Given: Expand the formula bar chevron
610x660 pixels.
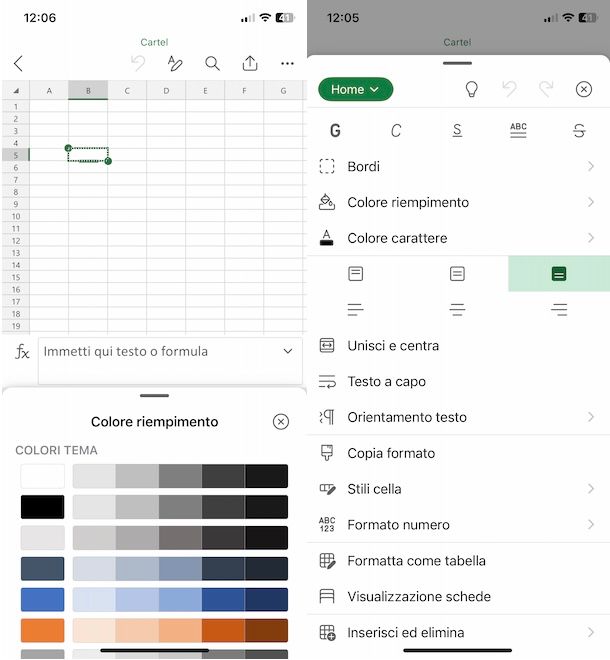Looking at the screenshot, I should click(x=288, y=351).
